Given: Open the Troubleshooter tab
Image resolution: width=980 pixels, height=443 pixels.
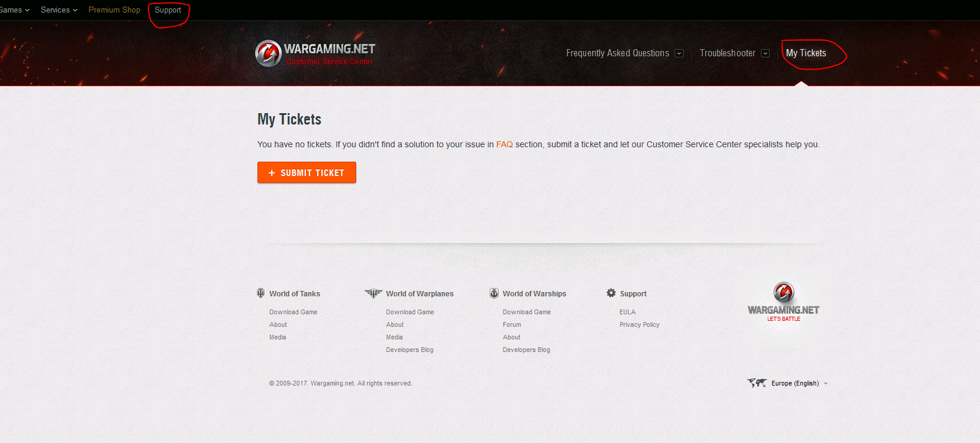Looking at the screenshot, I should coord(727,53).
